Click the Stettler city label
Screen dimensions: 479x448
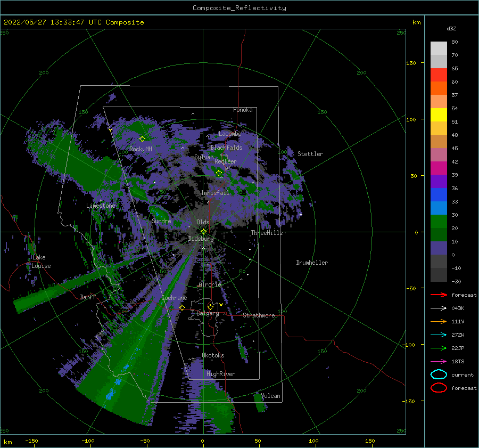310,154
